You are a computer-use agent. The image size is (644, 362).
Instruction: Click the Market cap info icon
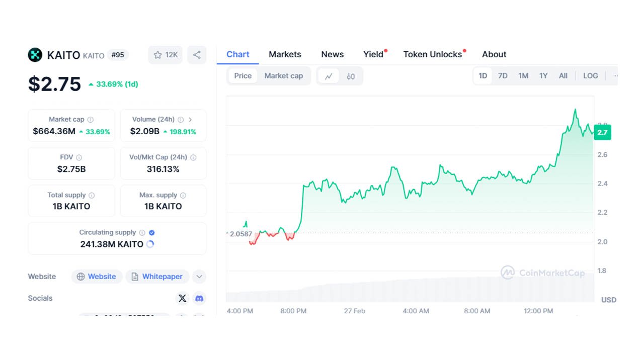(91, 120)
